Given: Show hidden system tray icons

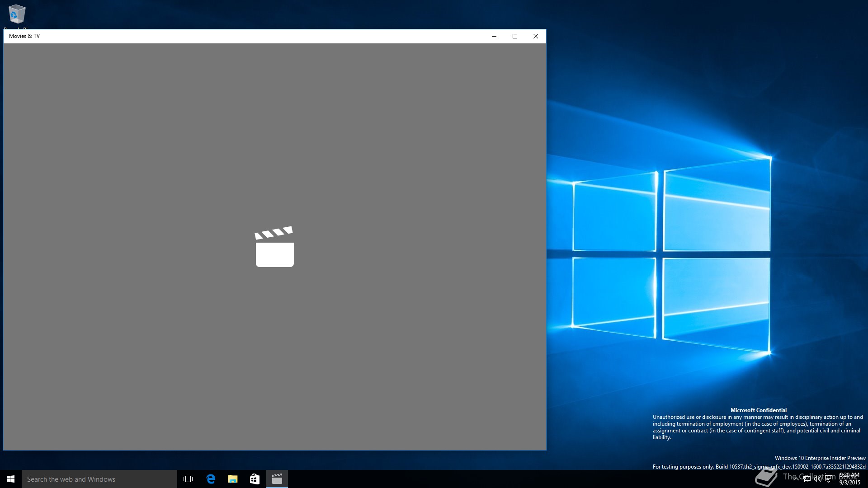Looking at the screenshot, I should pos(796,479).
